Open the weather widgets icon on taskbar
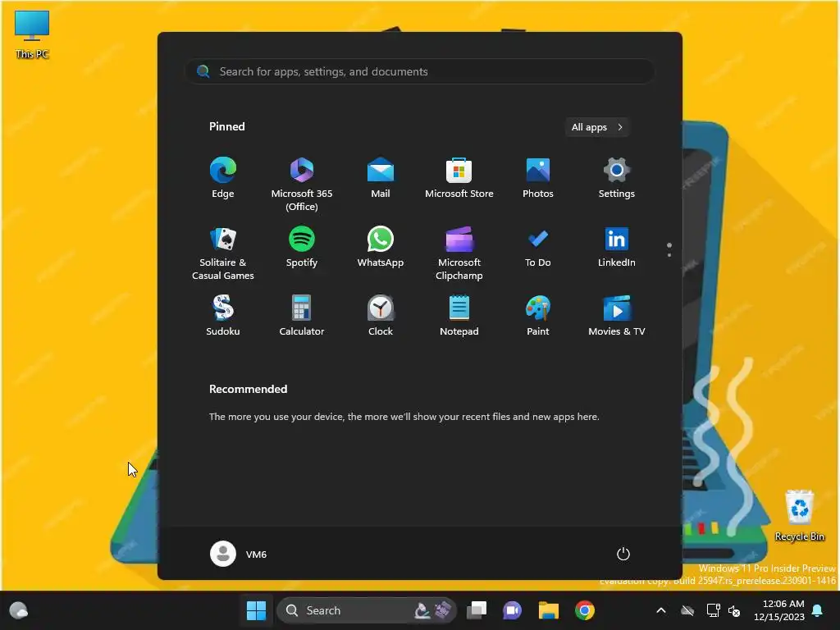 (x=19, y=610)
